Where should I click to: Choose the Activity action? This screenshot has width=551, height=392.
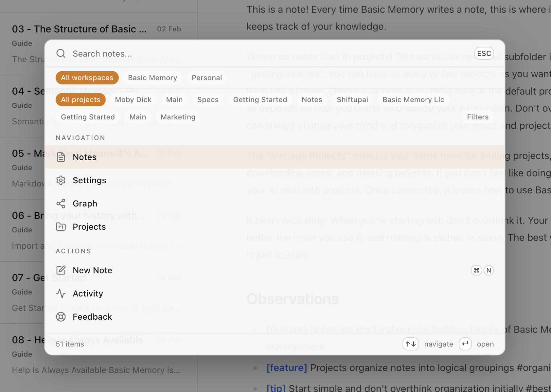pos(275,294)
